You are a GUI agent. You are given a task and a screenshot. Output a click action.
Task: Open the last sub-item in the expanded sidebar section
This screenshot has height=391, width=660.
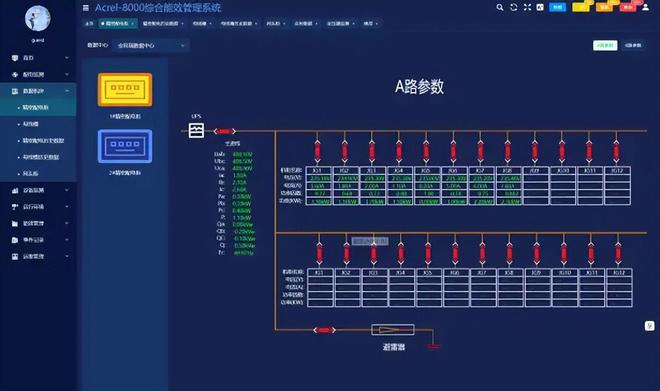coord(38,173)
